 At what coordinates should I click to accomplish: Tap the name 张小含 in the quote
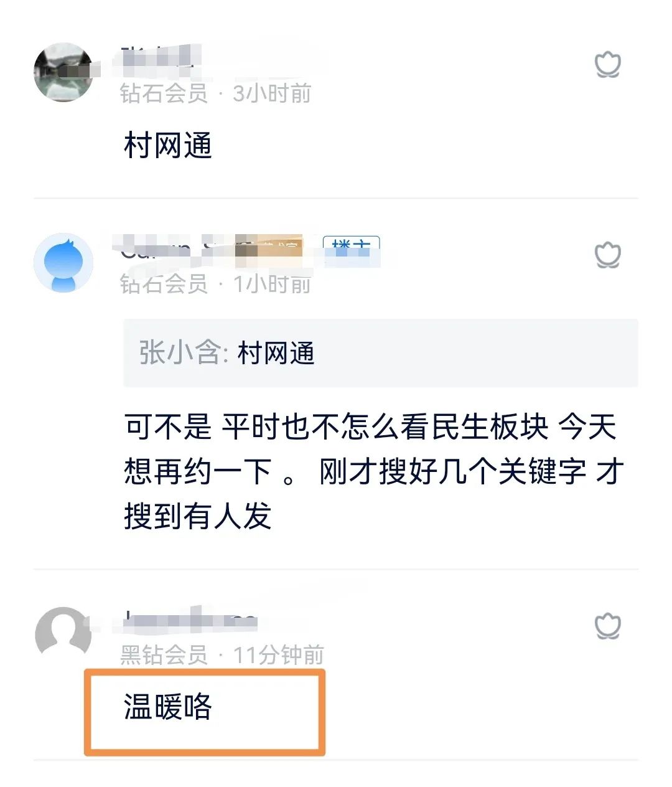point(179,353)
